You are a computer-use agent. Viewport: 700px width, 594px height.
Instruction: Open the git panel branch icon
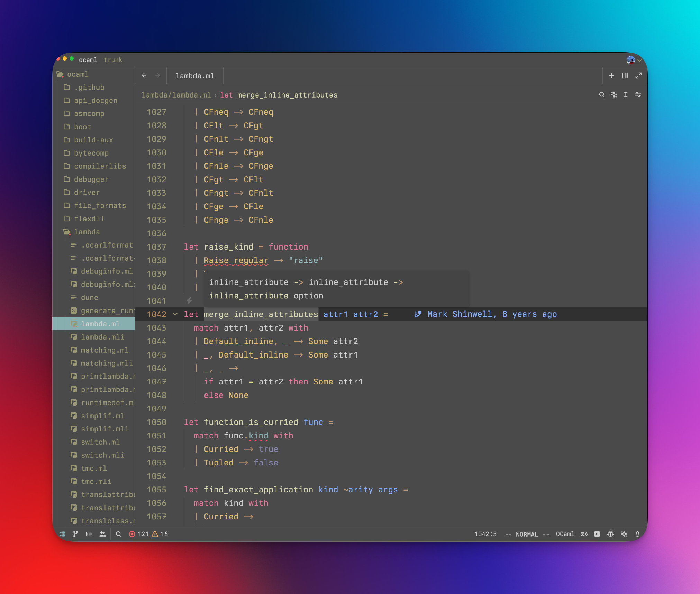click(75, 534)
